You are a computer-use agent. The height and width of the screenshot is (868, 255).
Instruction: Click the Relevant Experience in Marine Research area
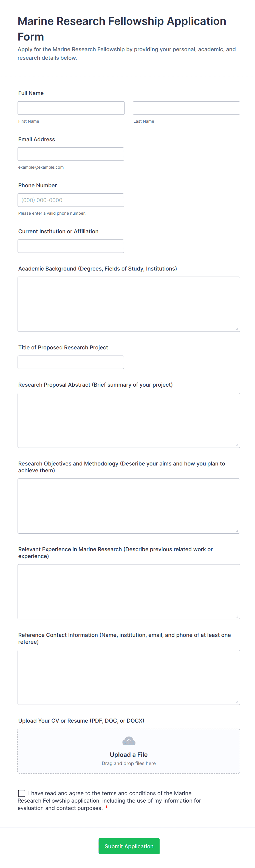click(129, 591)
